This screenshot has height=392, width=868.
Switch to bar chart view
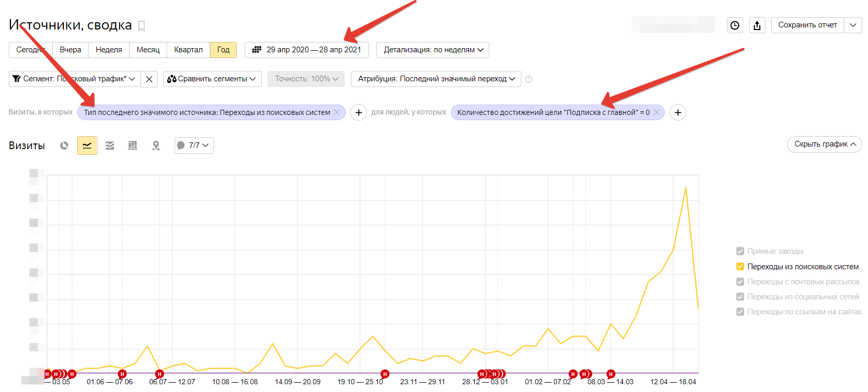133,146
